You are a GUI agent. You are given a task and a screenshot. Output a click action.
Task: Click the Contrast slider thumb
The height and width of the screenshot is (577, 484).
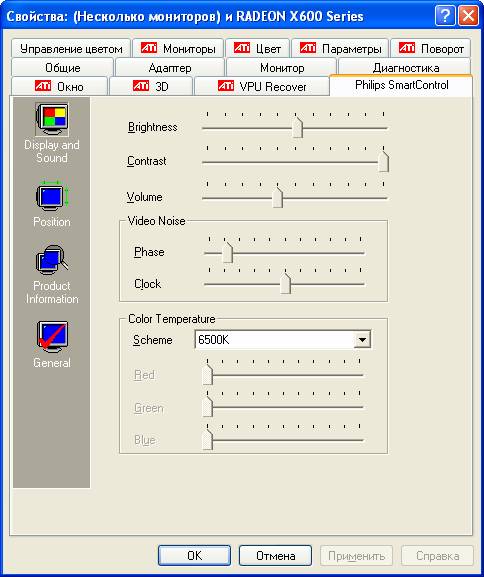384,162
